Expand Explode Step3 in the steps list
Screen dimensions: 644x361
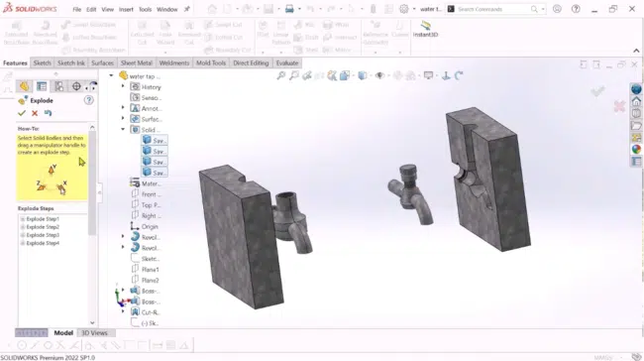[23, 235]
